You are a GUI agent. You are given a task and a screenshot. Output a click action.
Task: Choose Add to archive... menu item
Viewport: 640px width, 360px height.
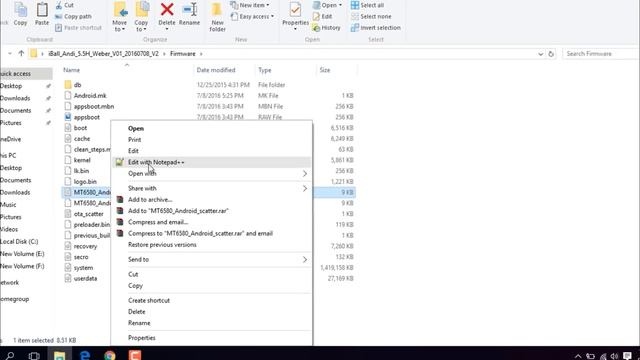pyautogui.click(x=211, y=200)
